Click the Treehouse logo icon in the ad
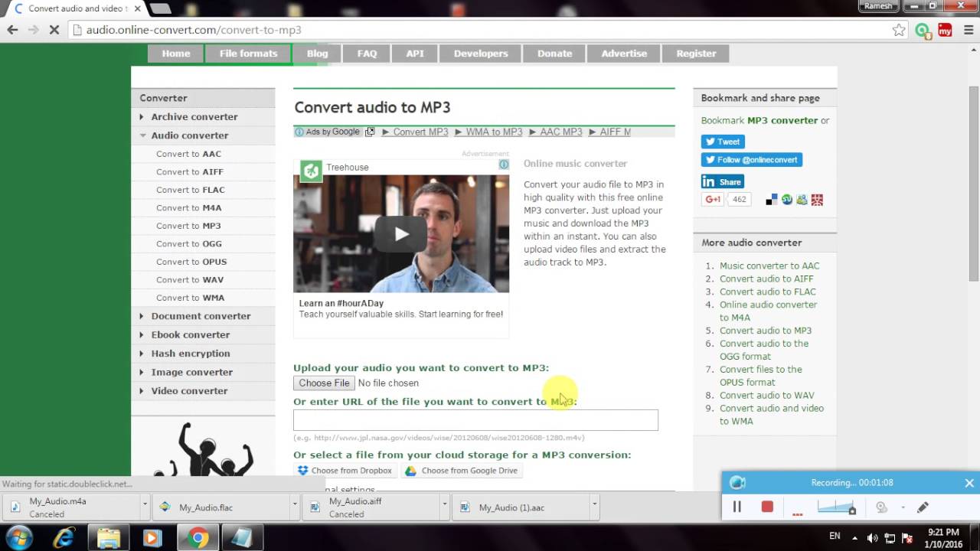Screen dimensions: 980x551 click(x=311, y=170)
